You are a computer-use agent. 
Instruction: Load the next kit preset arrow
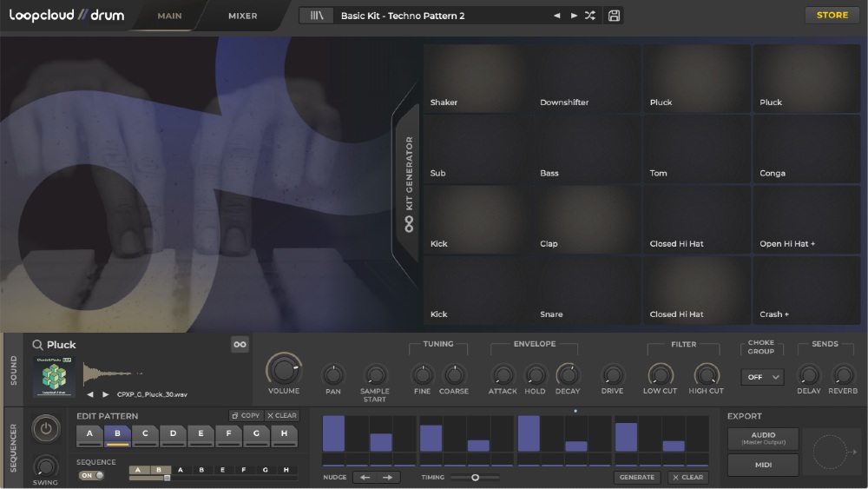[574, 16]
